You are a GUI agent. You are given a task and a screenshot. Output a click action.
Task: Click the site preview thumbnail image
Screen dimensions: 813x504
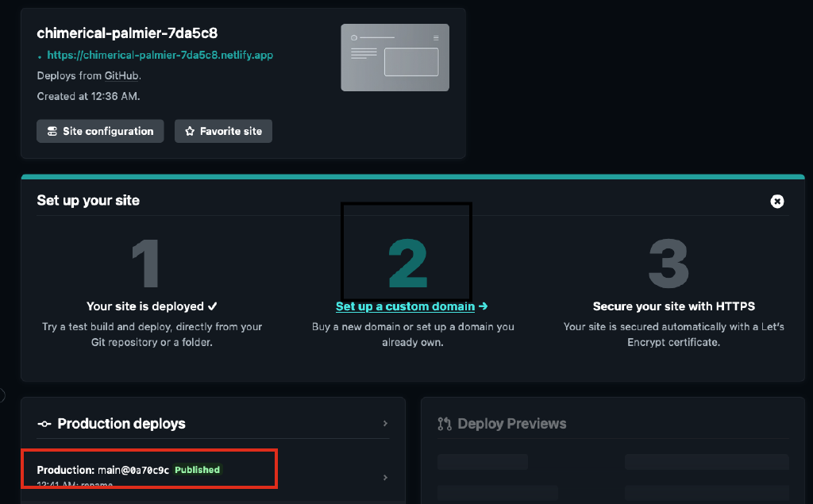pyautogui.click(x=395, y=57)
